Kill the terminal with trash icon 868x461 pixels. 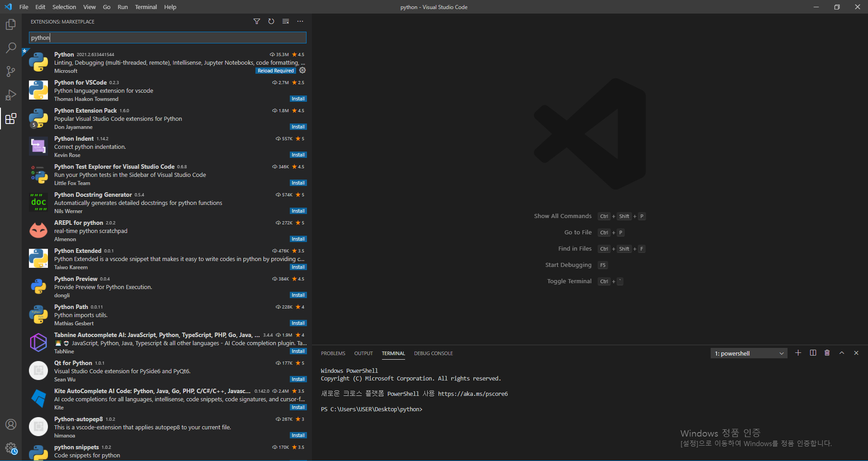[827, 353]
